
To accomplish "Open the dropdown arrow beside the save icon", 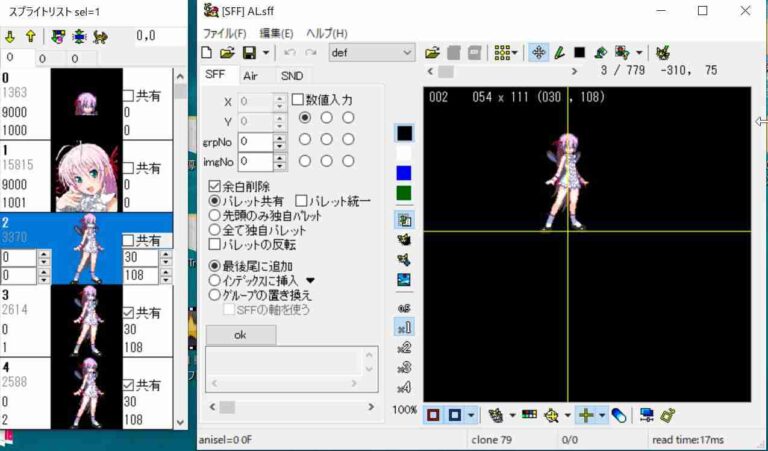I will [265, 53].
